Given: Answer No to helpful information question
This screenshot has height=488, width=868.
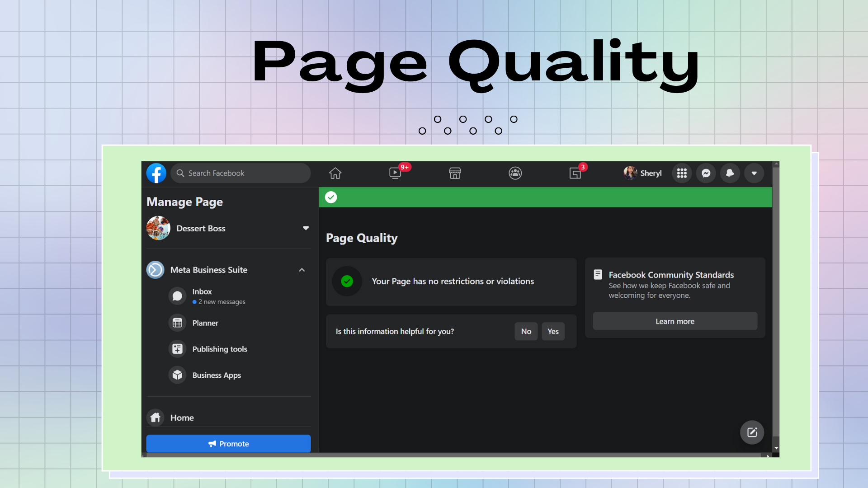Looking at the screenshot, I should point(526,331).
